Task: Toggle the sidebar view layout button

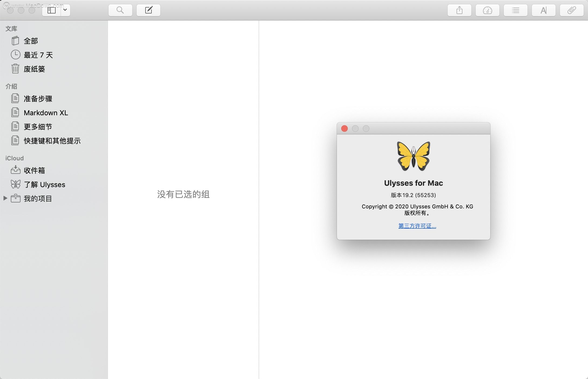Action: click(x=51, y=10)
